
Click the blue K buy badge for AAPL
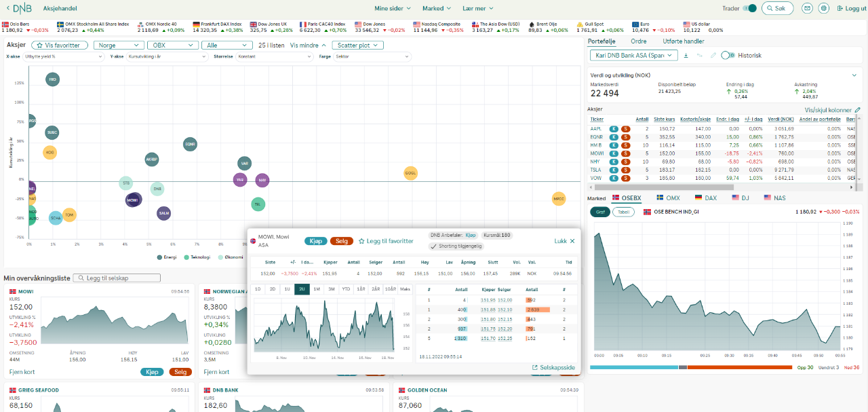pos(614,128)
